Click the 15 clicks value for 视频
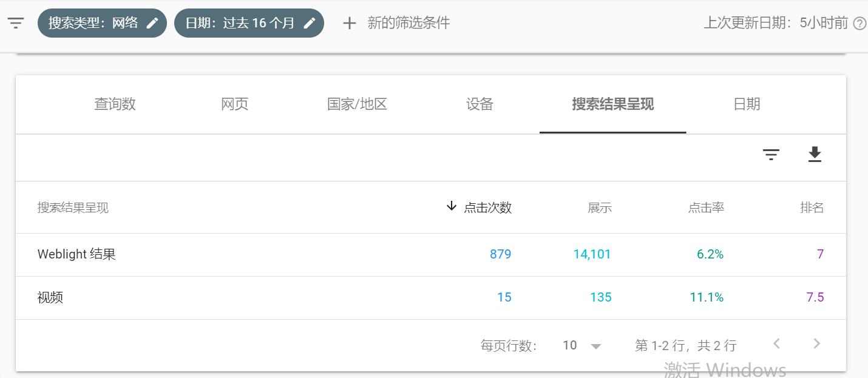 pyautogui.click(x=503, y=297)
